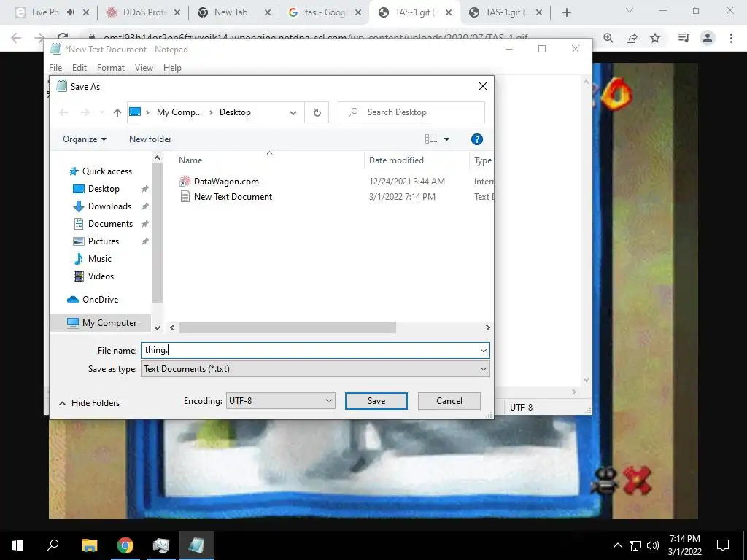Open Chrome three-dot menu
The width and height of the screenshot is (747, 560).
[731, 38]
